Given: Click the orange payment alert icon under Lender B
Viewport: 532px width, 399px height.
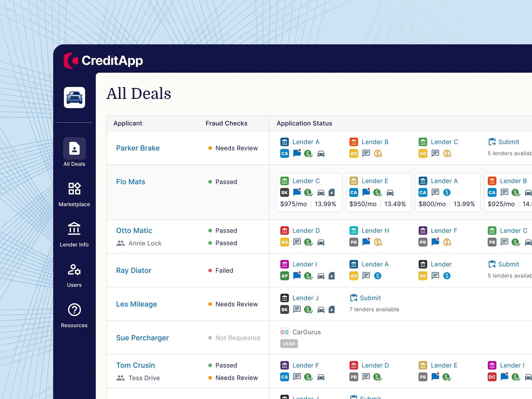Looking at the screenshot, I should click(378, 153).
